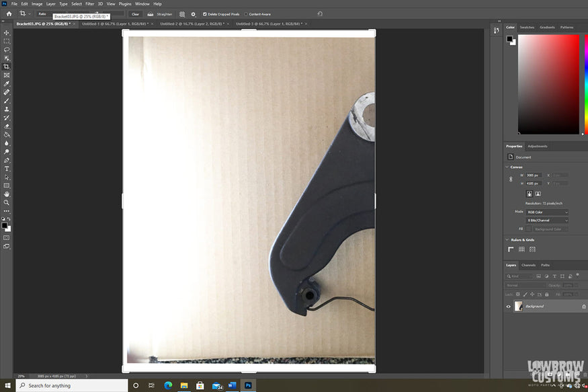Open crop settings gear icon
Image resolution: width=588 pixels, height=392 pixels.
(x=194, y=13)
